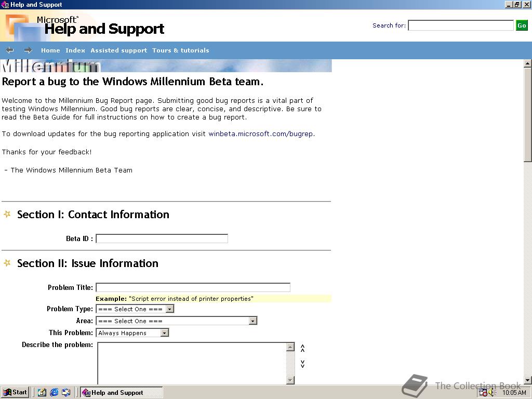
Task: Click the textbox enlarge down-chevrons icon
Action: click(x=303, y=364)
